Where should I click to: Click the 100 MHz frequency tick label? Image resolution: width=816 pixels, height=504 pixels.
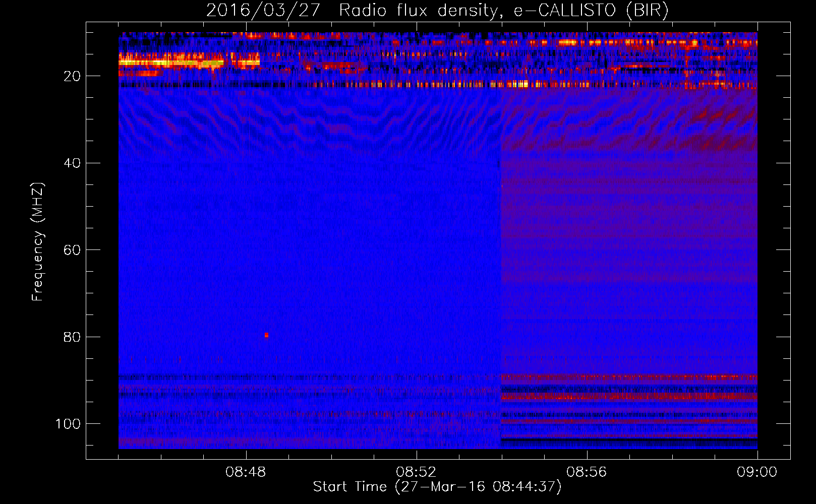pos(68,424)
